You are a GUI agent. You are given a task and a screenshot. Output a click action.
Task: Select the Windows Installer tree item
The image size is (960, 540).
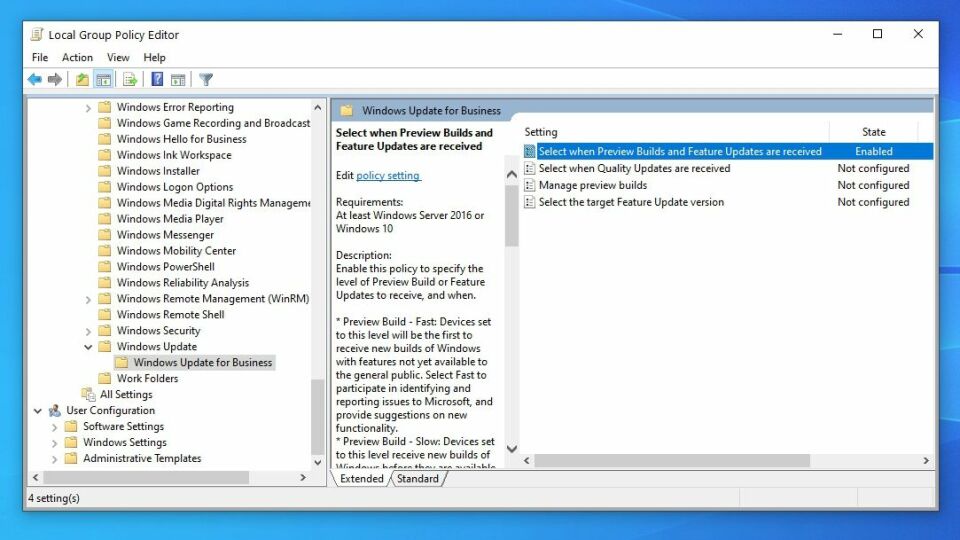pos(158,171)
